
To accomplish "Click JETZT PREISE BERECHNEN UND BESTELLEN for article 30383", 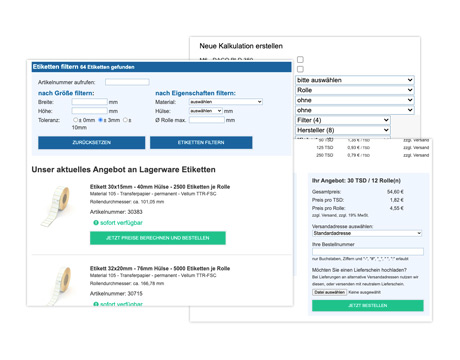I will pos(158,238).
